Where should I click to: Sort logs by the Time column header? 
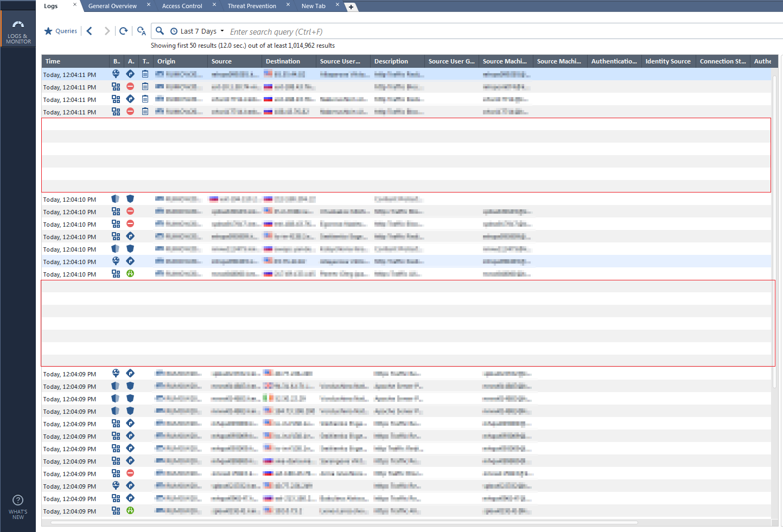pyautogui.click(x=53, y=61)
